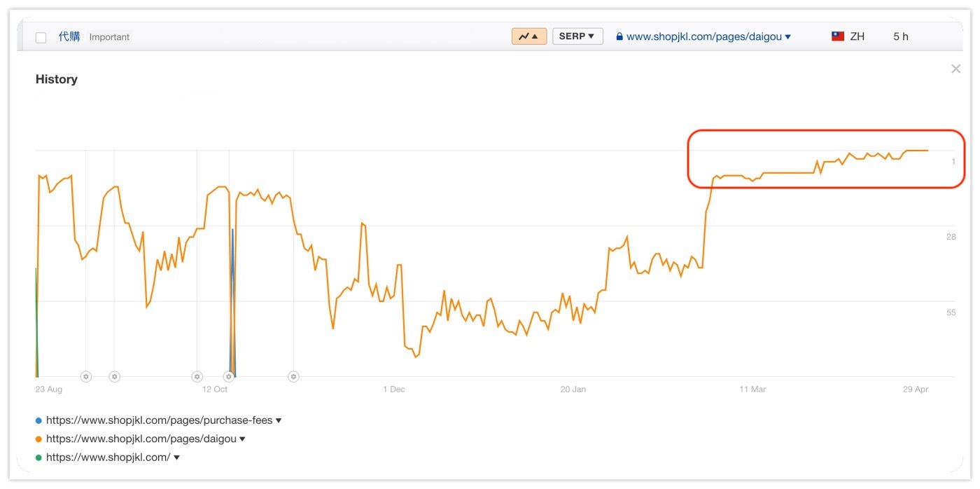
Task: Click the gear marker under the blue spike
Action: pos(228,377)
